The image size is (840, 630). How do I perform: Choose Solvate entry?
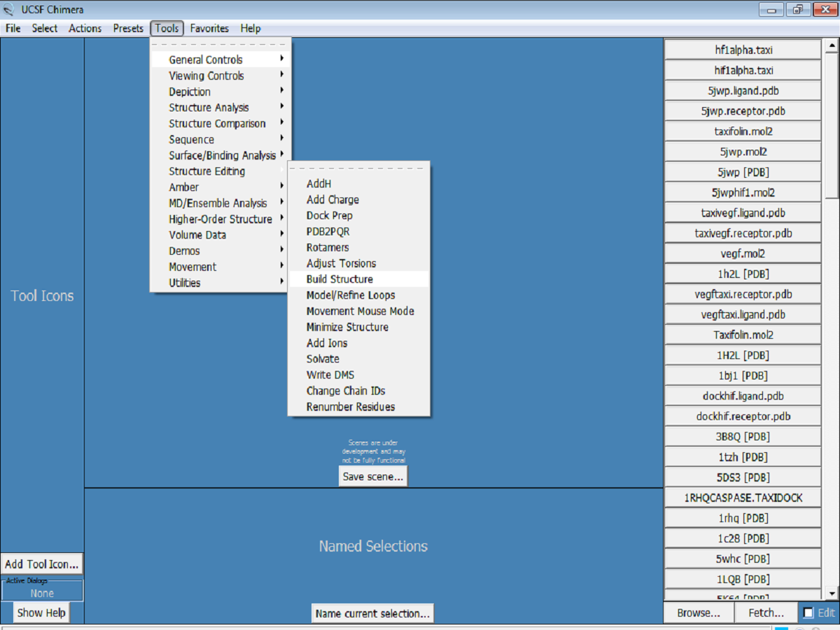coord(359,358)
